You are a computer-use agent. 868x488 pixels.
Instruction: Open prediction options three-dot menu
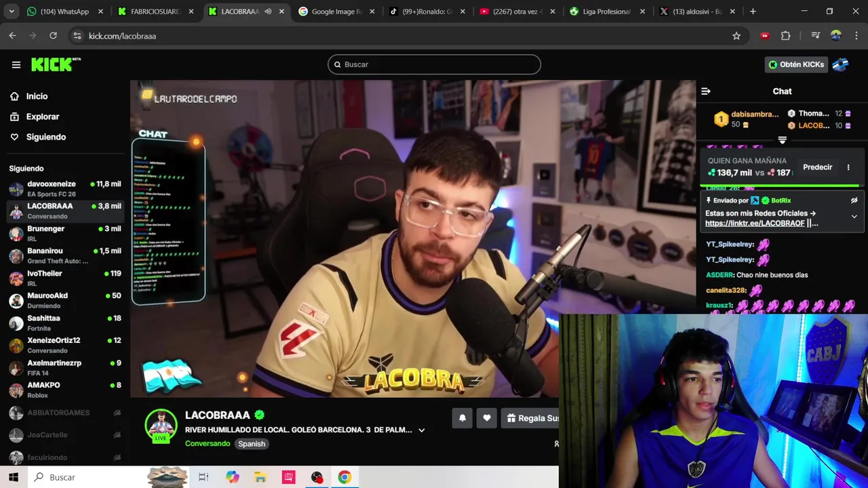coord(848,167)
